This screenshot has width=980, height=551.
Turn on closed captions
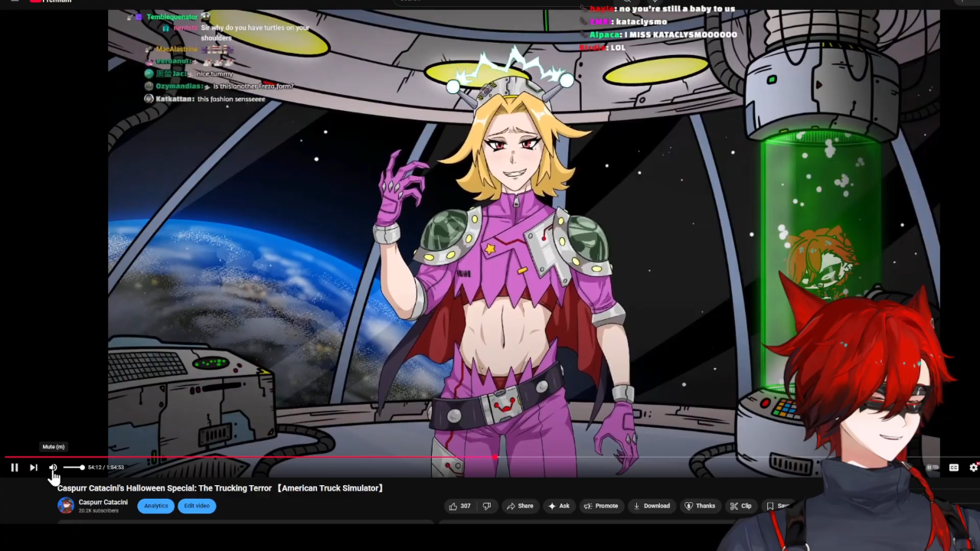click(954, 468)
